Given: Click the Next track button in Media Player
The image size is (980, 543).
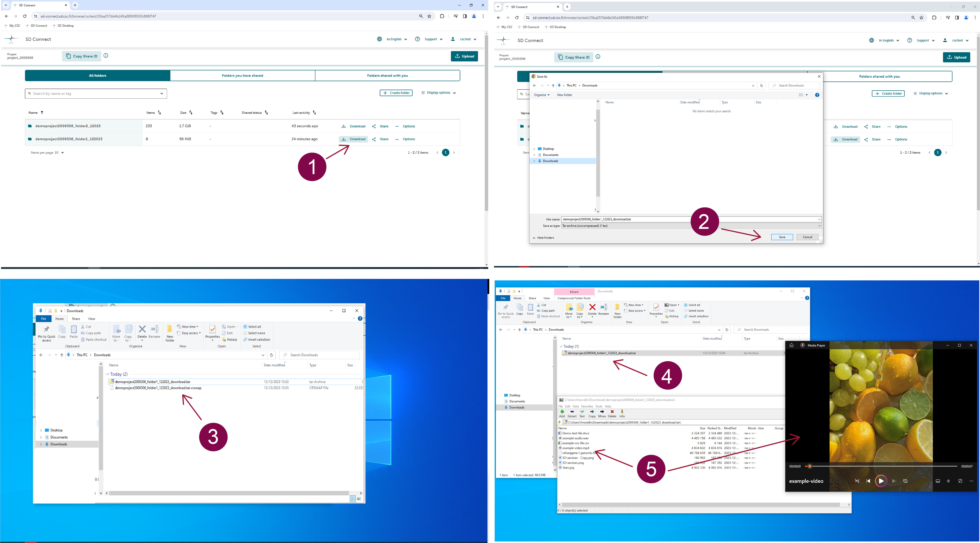Looking at the screenshot, I should tap(894, 481).
